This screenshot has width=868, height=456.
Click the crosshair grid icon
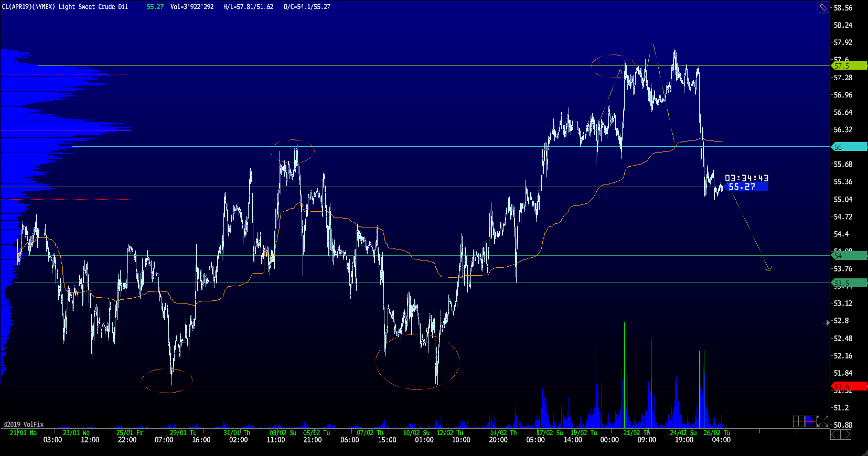point(798,421)
